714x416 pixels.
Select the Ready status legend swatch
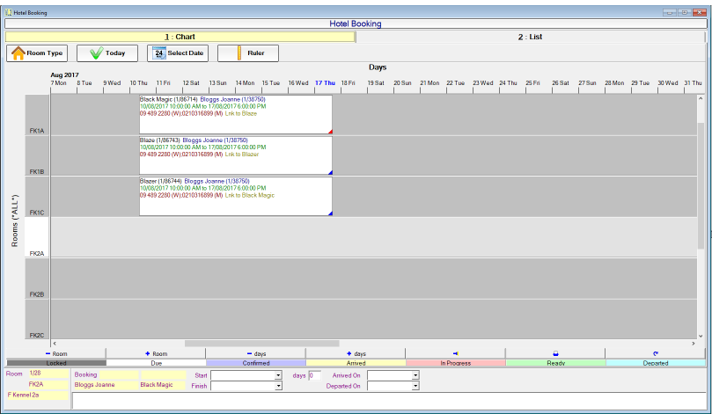tap(556, 363)
